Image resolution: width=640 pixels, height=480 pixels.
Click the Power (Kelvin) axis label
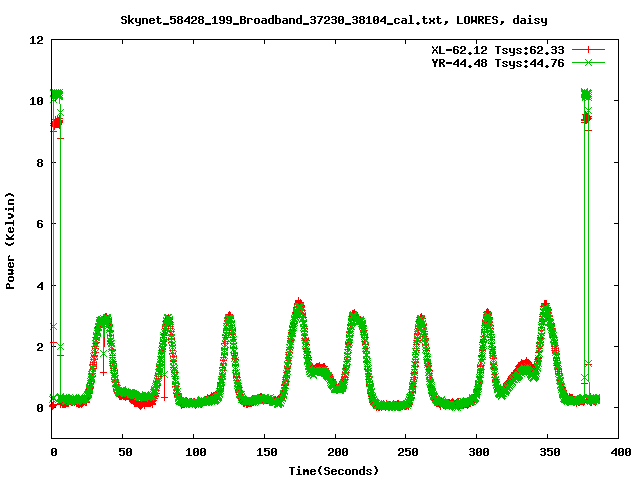pos(10,241)
